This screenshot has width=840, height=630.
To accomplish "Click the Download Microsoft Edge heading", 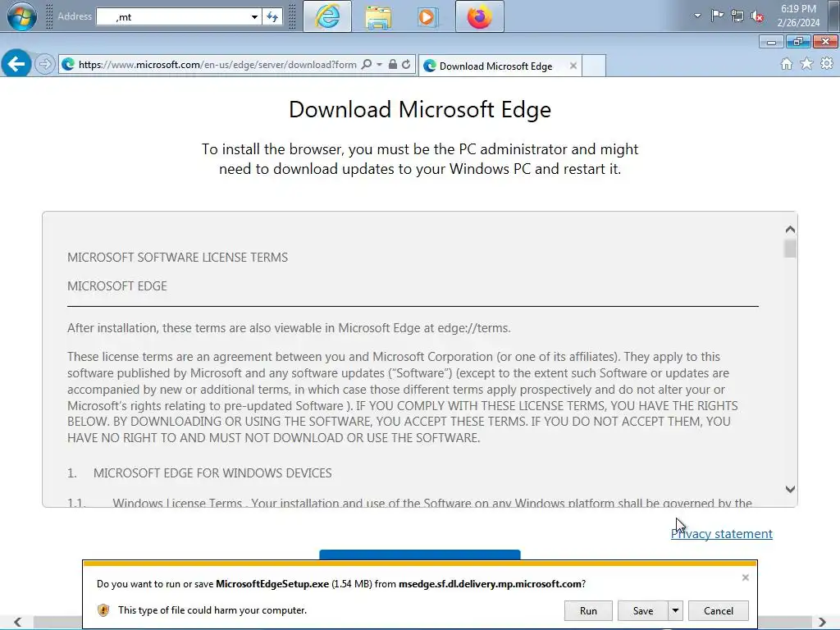I will coord(420,109).
